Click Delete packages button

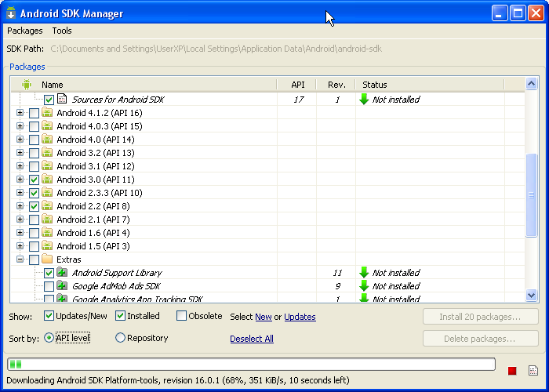pos(480,339)
